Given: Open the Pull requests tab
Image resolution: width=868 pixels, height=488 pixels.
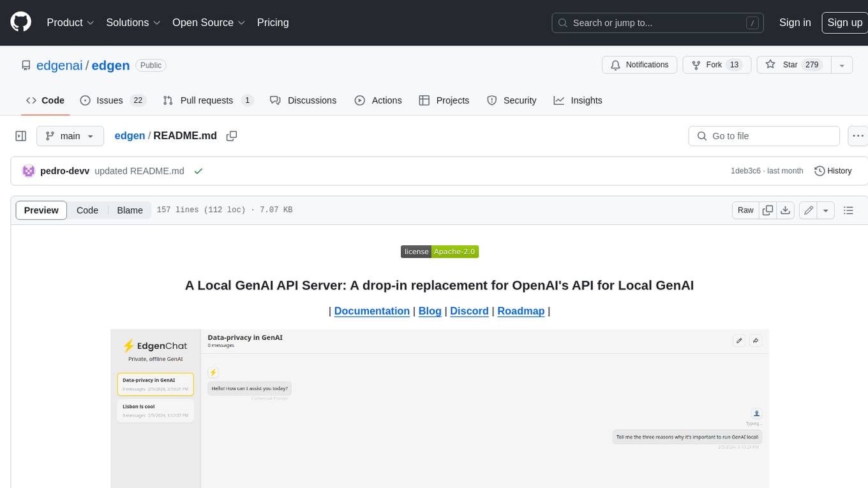Looking at the screenshot, I should coord(208,100).
